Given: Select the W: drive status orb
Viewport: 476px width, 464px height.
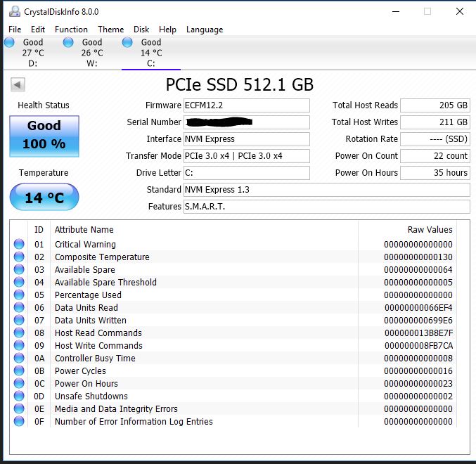Looking at the screenshot, I should (x=68, y=43).
